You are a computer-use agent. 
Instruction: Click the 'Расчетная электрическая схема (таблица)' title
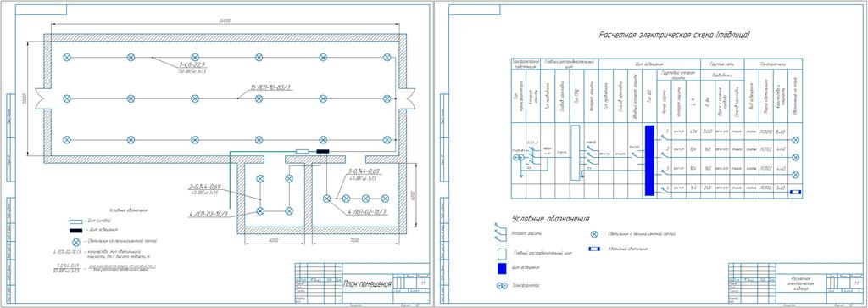point(675,35)
